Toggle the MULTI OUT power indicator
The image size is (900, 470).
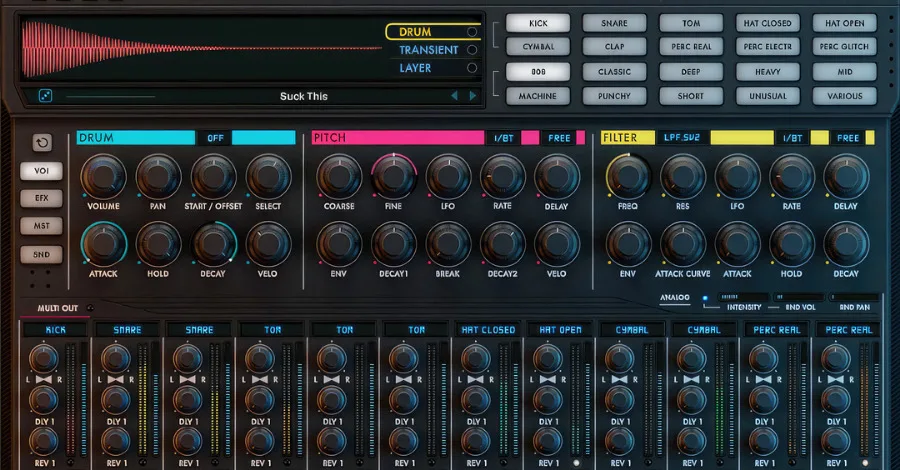point(90,308)
